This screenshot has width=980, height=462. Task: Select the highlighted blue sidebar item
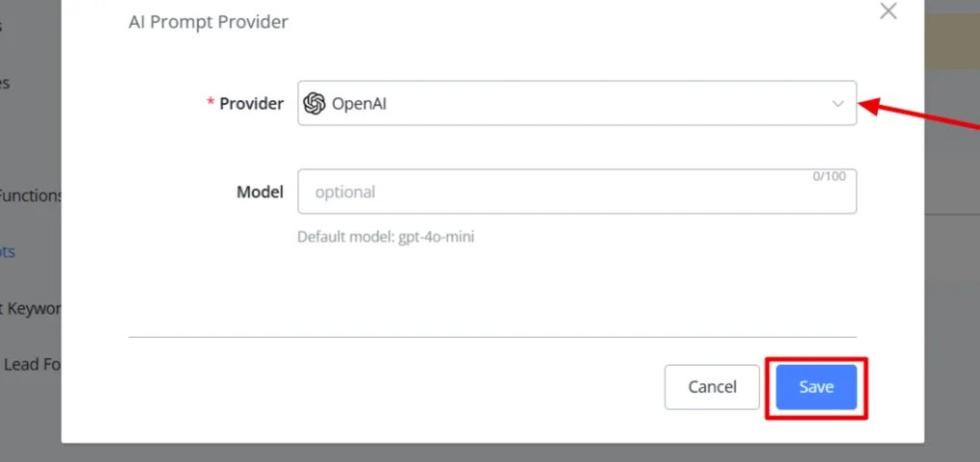8,252
